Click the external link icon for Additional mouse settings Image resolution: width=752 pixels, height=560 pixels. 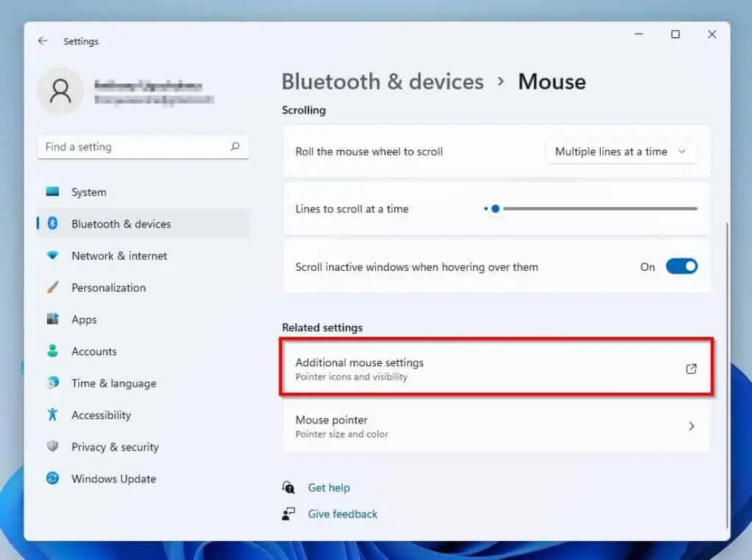pyautogui.click(x=691, y=368)
